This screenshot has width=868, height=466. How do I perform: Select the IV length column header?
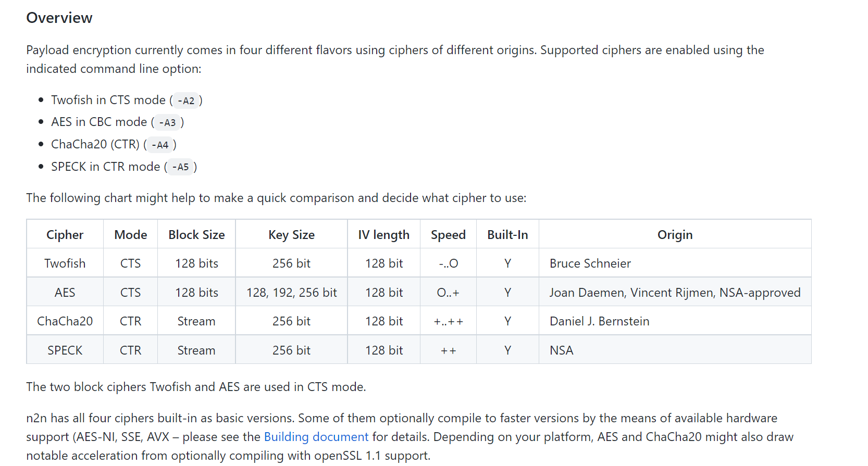tap(383, 235)
